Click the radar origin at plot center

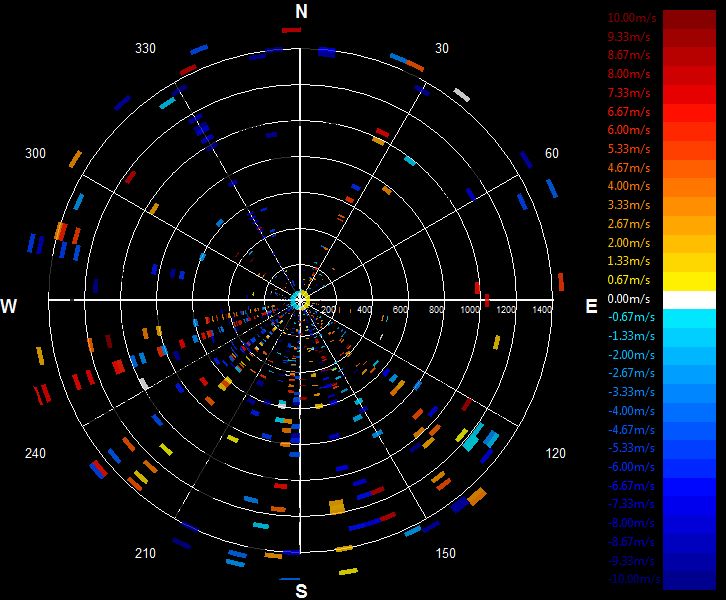pyautogui.click(x=300, y=300)
